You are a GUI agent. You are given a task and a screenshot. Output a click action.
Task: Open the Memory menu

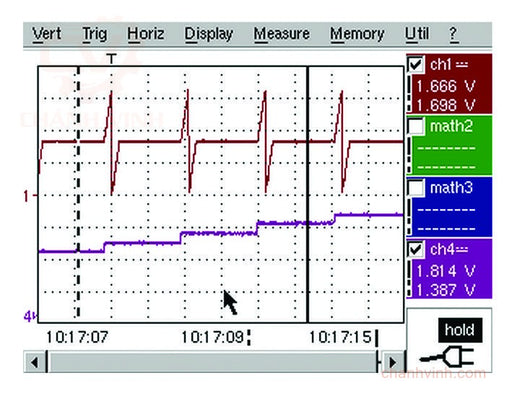pyautogui.click(x=357, y=34)
